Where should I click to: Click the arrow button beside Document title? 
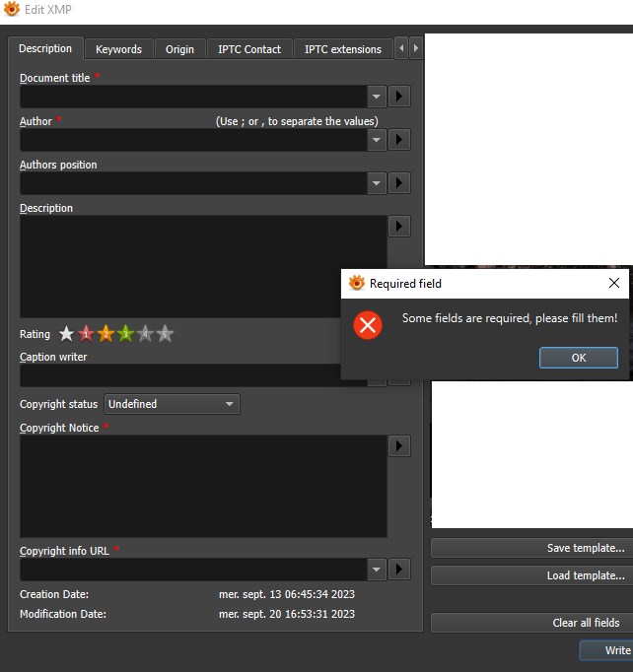[399, 96]
